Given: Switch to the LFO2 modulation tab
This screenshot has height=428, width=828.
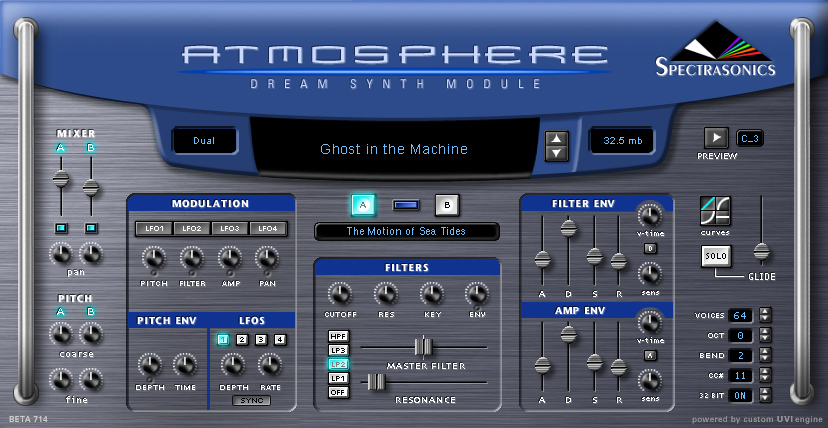Looking at the screenshot, I should pyautogui.click(x=192, y=229).
